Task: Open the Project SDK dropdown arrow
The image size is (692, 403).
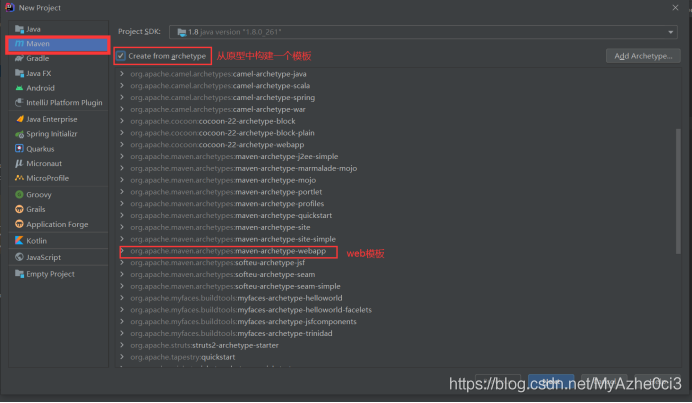Action: click(x=670, y=32)
